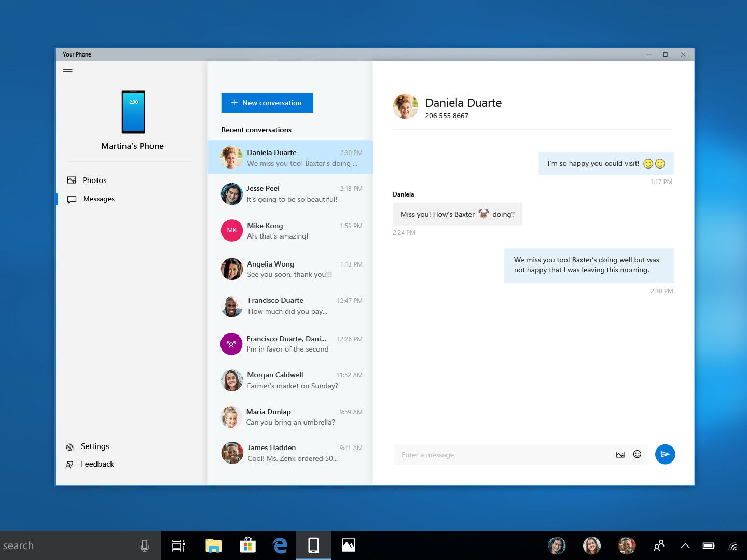Open File Explorer from the taskbar
This screenshot has width=747, height=560.
(x=213, y=545)
